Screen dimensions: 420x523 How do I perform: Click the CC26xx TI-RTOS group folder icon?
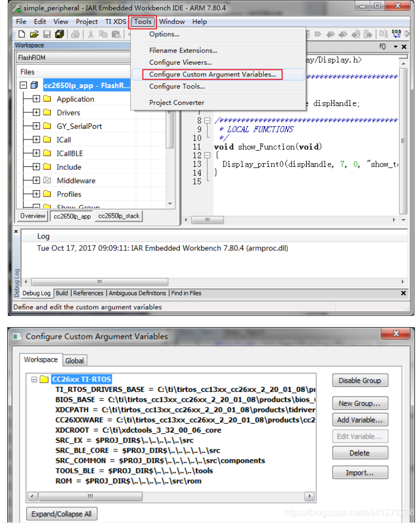44,379
